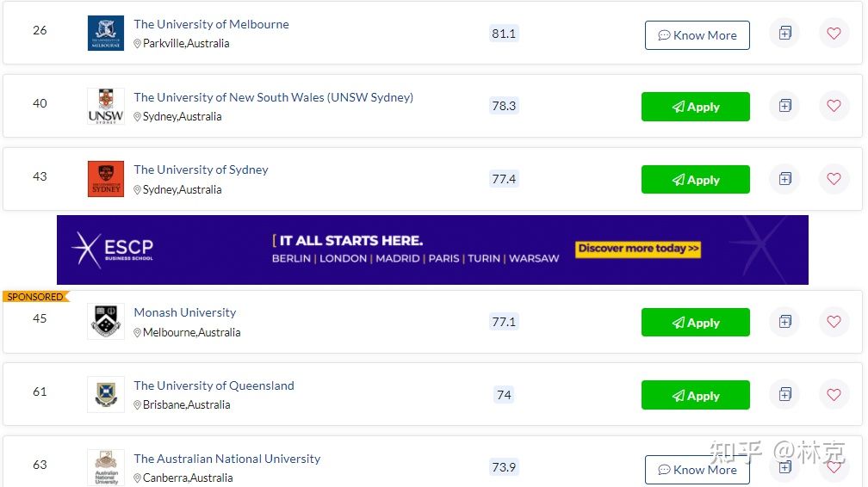Viewport: 868px width, 487px height.
Task: Open Monash University name link
Action: click(185, 312)
